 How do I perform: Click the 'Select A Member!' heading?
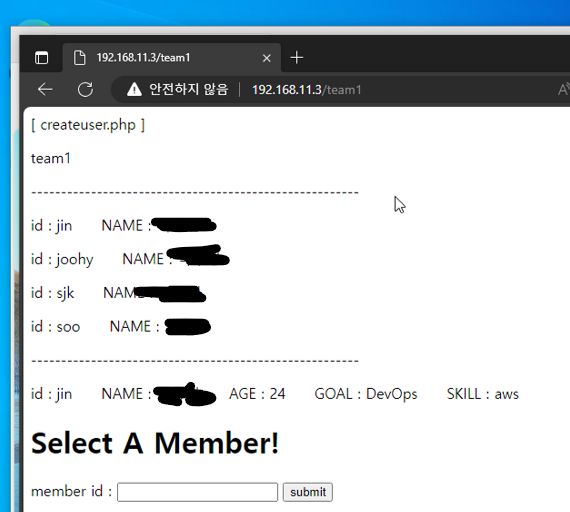[155, 443]
